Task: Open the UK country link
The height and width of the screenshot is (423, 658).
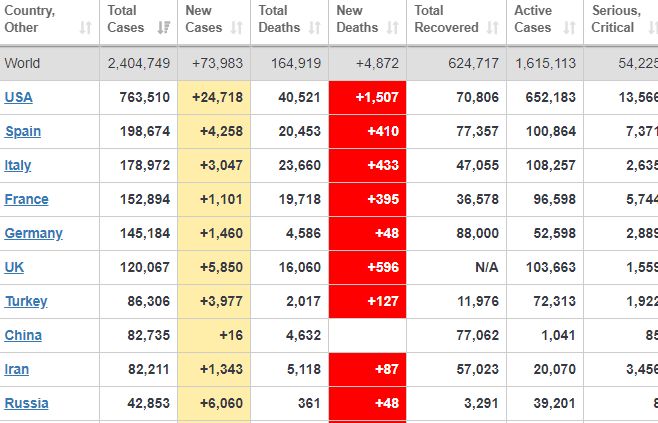Action: coord(15,267)
